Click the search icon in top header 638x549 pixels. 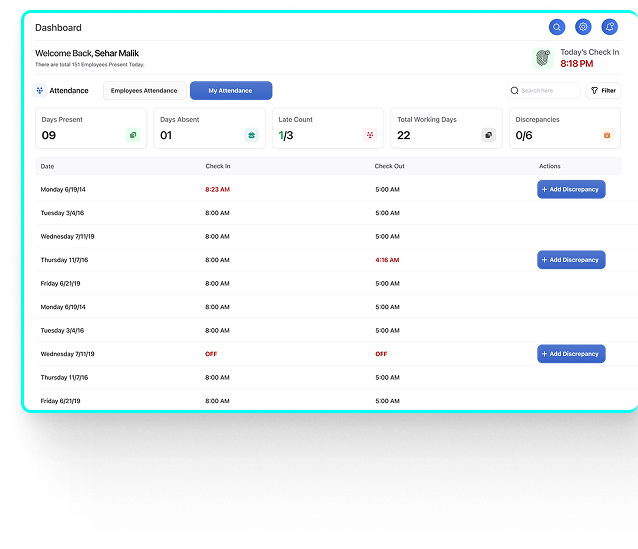(557, 27)
